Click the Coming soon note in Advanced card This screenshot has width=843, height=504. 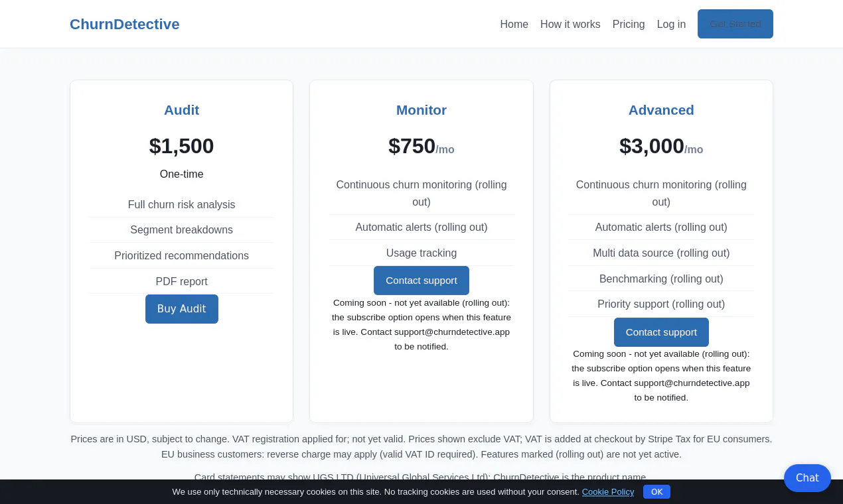(661, 376)
